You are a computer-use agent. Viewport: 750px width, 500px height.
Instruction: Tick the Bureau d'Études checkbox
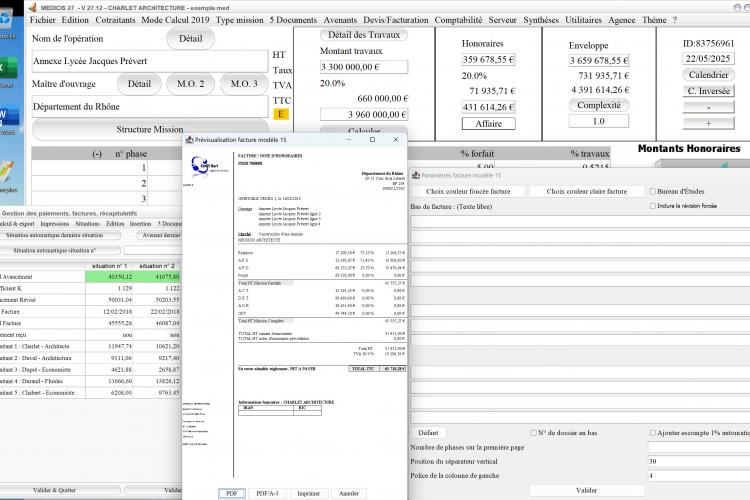click(x=652, y=191)
